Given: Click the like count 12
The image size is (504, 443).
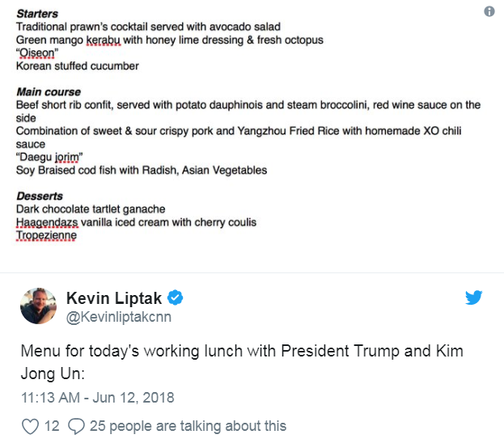Looking at the screenshot, I should pyautogui.click(x=52, y=425).
